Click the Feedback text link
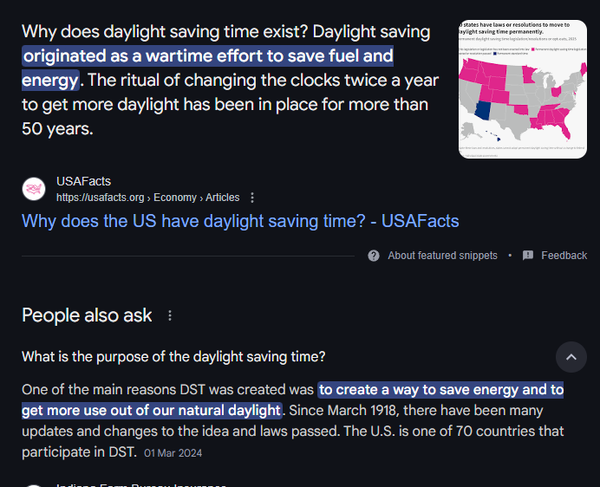This screenshot has height=487, width=600. point(564,256)
